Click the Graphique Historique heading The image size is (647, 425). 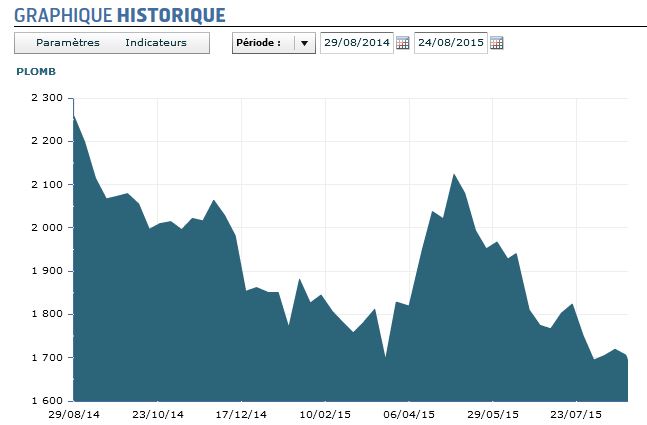(x=119, y=15)
